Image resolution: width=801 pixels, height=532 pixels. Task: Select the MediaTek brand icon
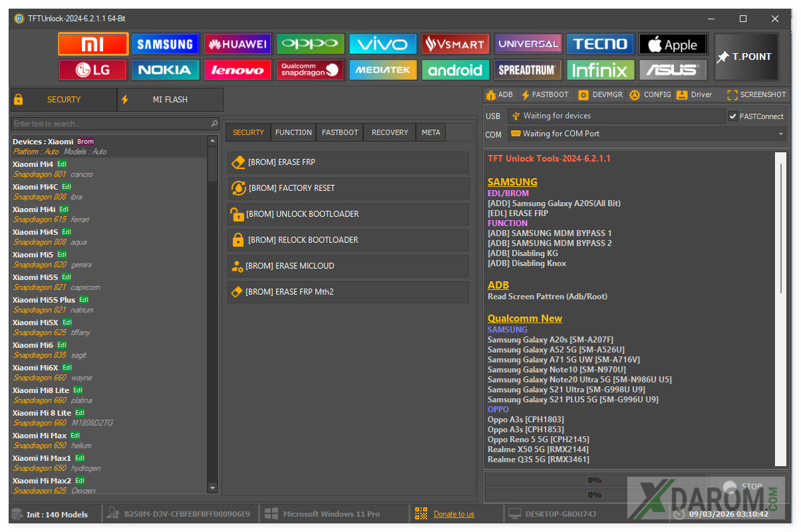click(383, 70)
